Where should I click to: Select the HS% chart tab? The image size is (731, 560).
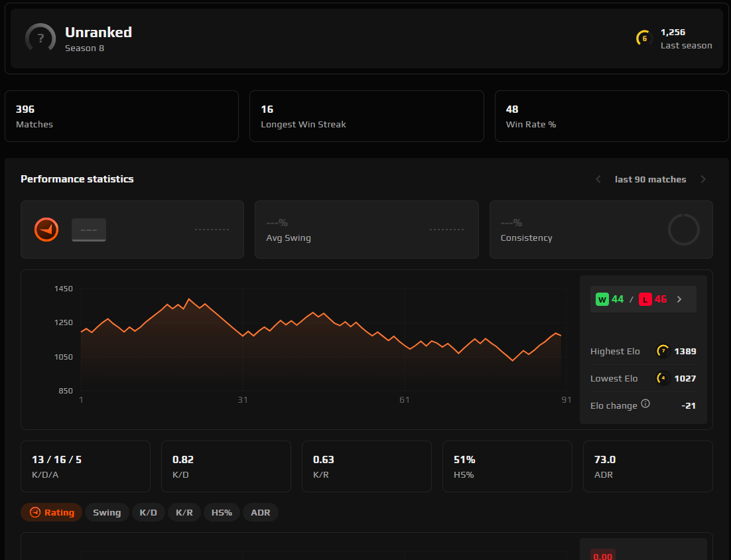(x=222, y=512)
